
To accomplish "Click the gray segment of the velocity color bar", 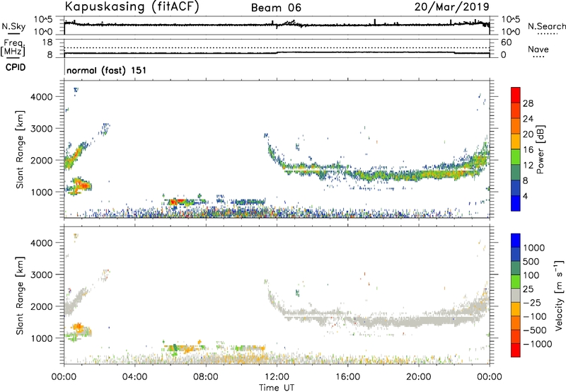I will 516,295.
